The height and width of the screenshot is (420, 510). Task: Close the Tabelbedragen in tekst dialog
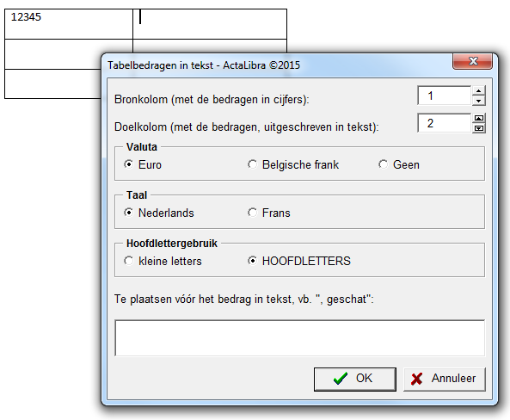472,61
